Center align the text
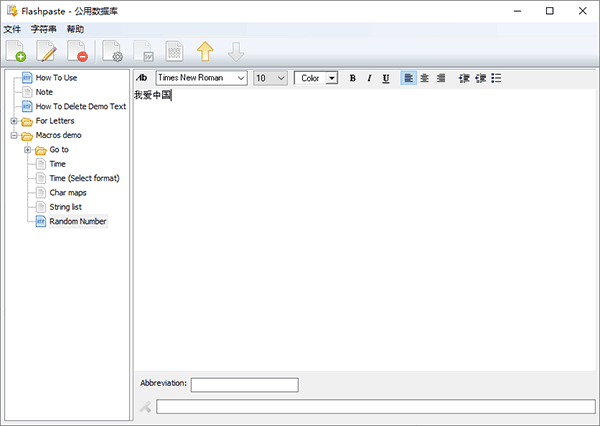Viewport: 600px width, 426px height. pos(424,78)
